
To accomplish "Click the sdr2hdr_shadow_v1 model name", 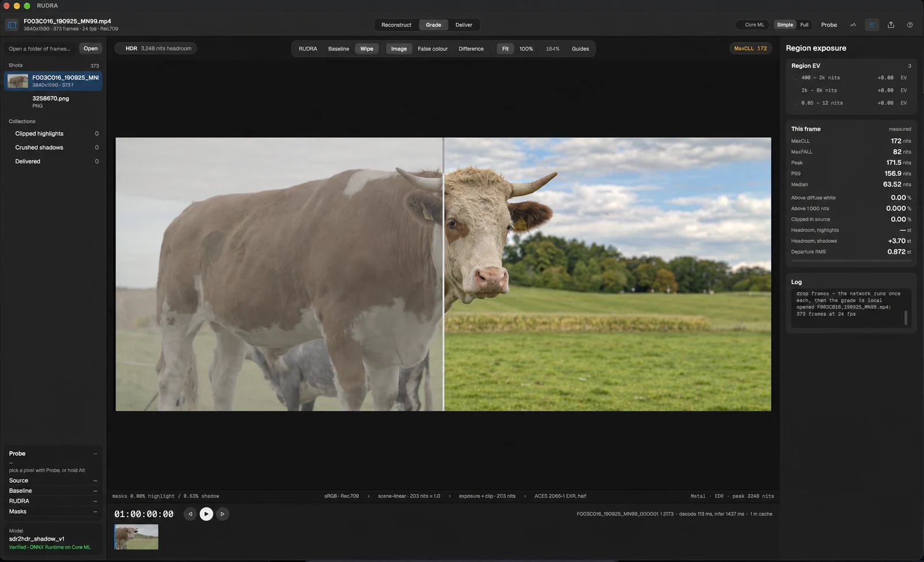I will [37, 539].
